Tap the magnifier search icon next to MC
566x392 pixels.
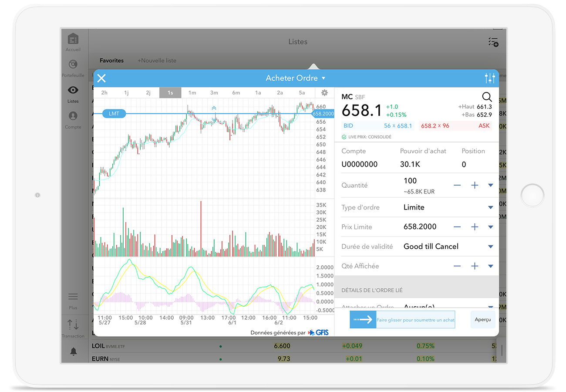487,97
